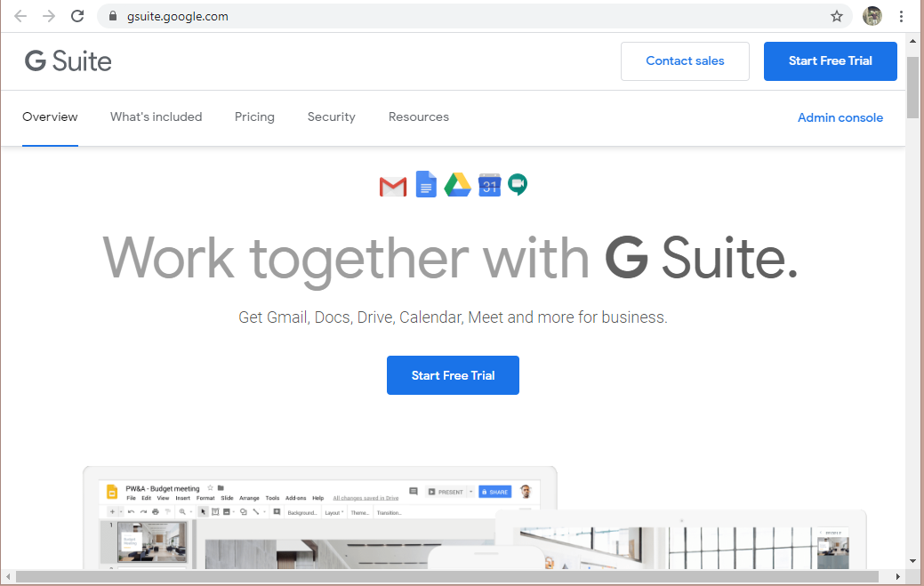Image resolution: width=924 pixels, height=586 pixels.
Task: Open the Overview tab
Action: coord(50,116)
